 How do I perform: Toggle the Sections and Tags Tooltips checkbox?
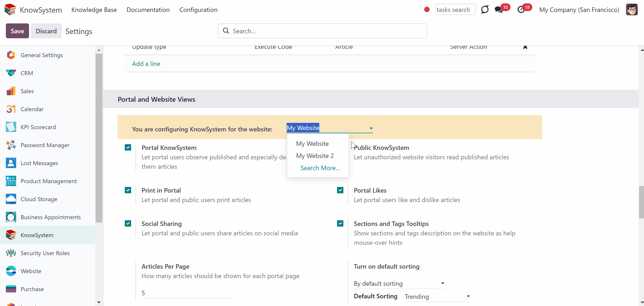pyautogui.click(x=340, y=223)
